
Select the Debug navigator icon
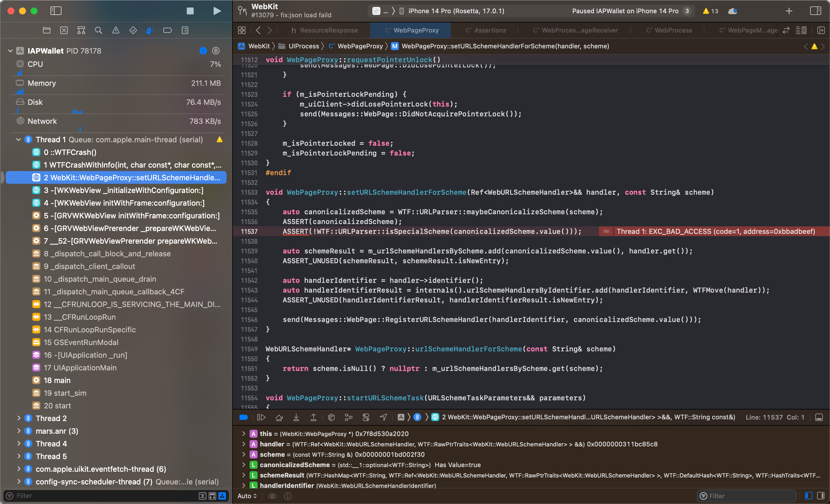(x=150, y=30)
